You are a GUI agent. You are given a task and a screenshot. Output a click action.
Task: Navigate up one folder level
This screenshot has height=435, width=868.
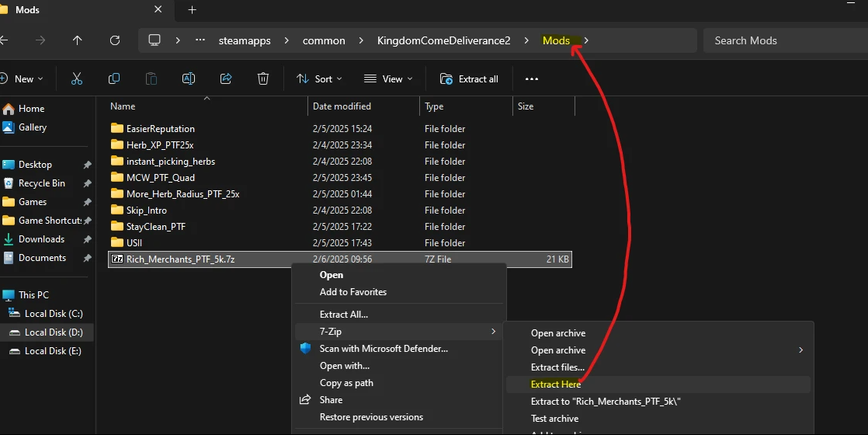tap(77, 40)
